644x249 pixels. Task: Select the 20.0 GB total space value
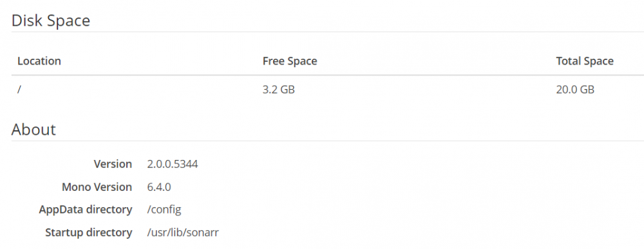575,89
